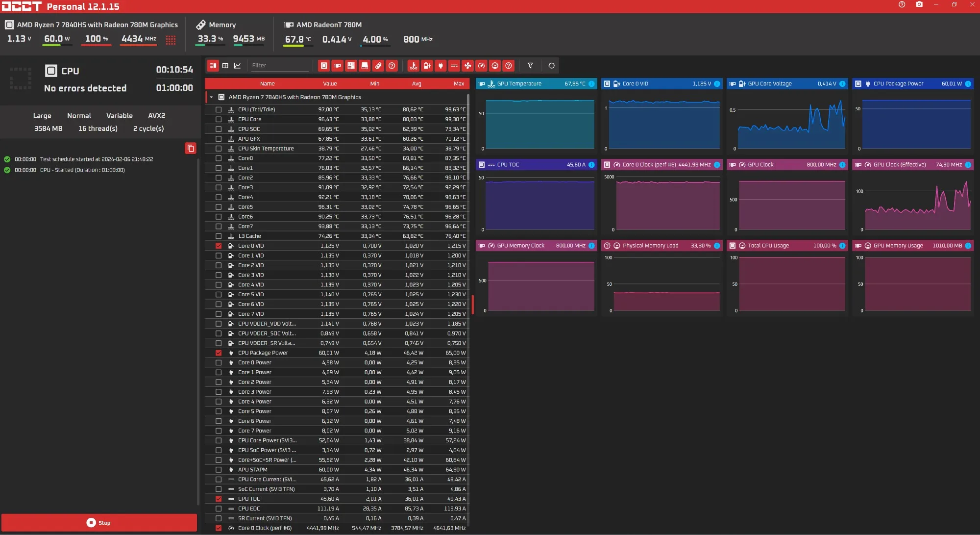This screenshot has height=535, width=980.
Task: Toggle the temperature sensor filter icon
Action: point(413,66)
